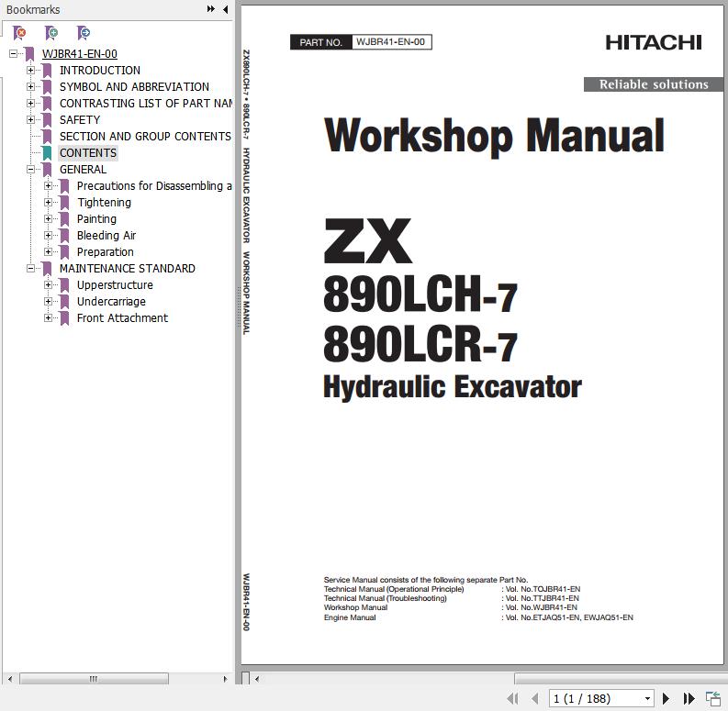This screenshot has height=711, width=728.
Task: Go to the next page
Action: [x=666, y=698]
